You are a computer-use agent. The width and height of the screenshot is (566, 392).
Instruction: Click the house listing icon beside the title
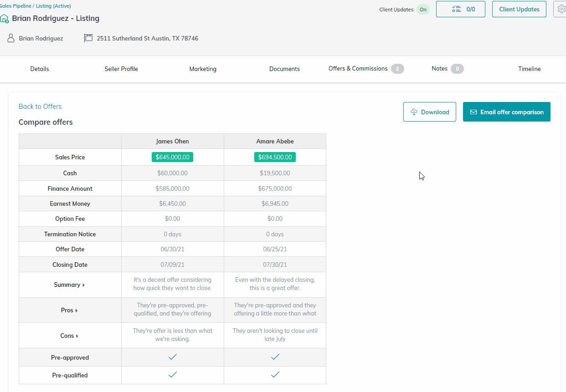4,19
